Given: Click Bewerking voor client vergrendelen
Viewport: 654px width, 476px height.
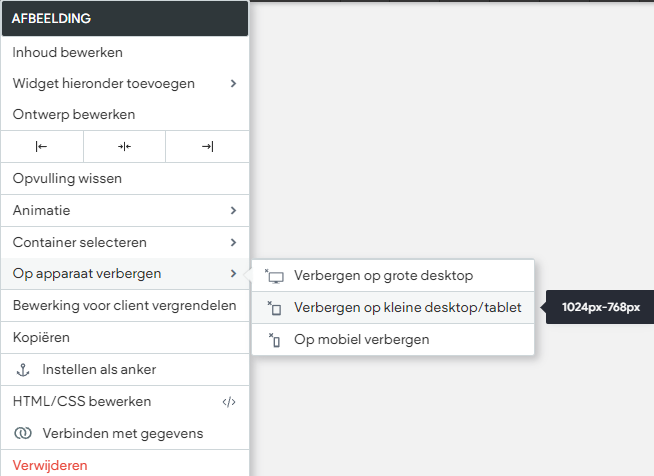Looking at the screenshot, I should click(125, 305).
